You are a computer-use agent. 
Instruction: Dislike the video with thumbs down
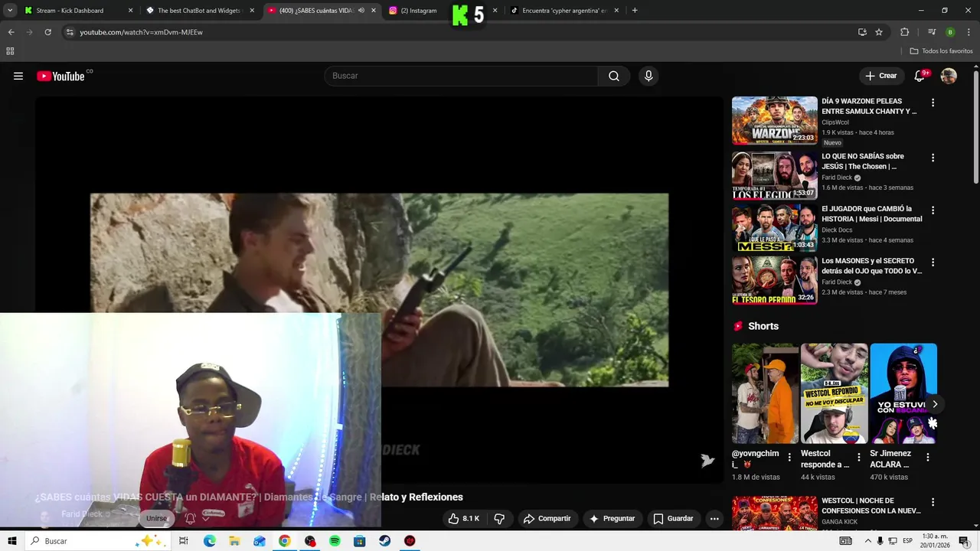[499, 518]
